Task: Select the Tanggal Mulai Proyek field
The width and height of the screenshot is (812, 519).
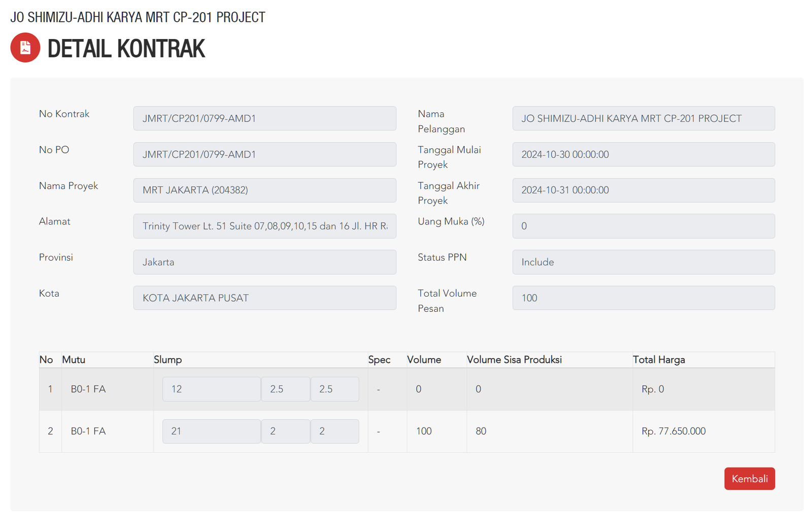Action: click(643, 154)
